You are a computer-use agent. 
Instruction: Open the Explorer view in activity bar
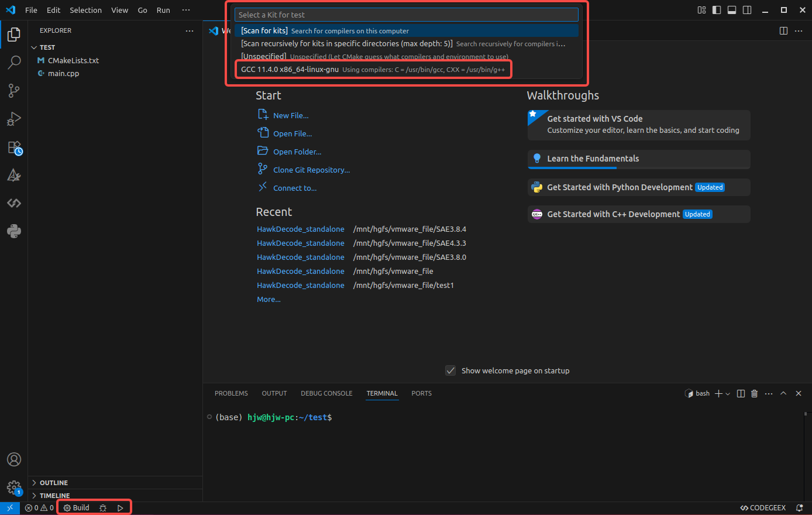coord(14,35)
